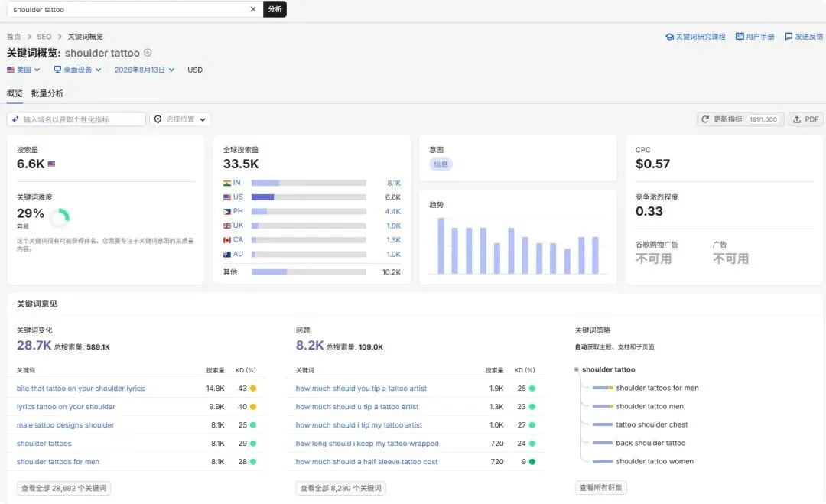Open the 用户手册 user manual link
The height and width of the screenshot is (504, 826).
pos(755,37)
